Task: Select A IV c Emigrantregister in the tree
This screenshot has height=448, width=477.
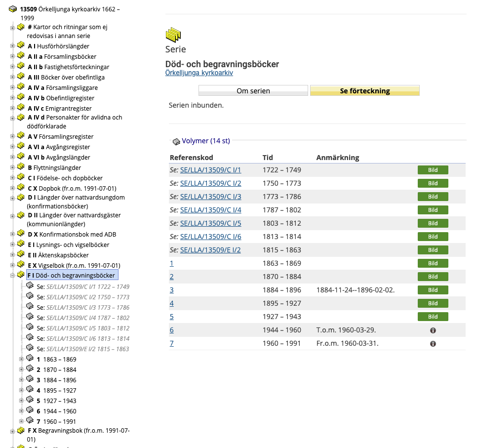Action: point(60,108)
